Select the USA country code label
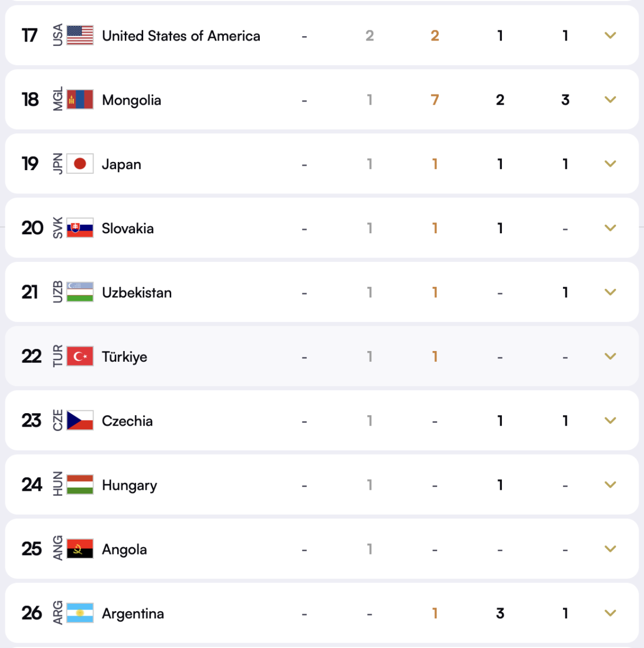Image resolution: width=644 pixels, height=648 pixels. 58,35
